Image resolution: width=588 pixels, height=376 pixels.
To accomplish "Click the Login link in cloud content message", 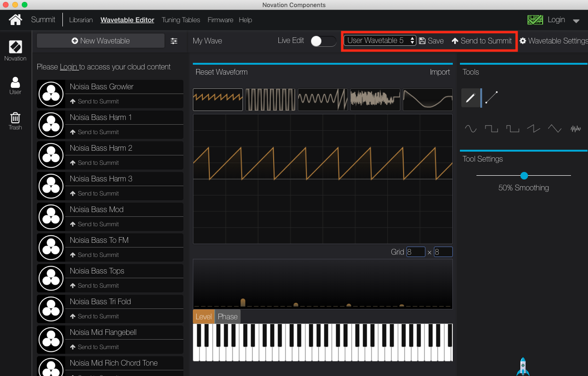I will pyautogui.click(x=69, y=67).
